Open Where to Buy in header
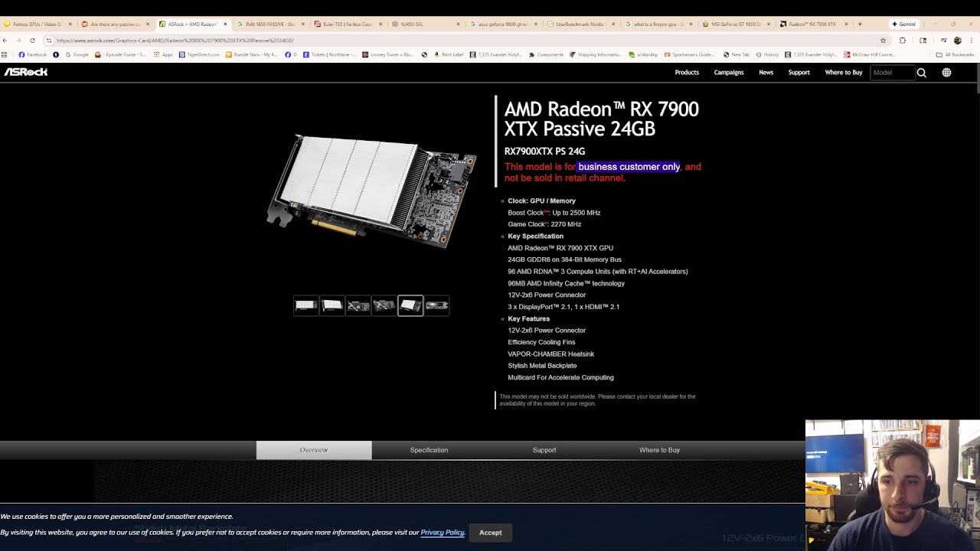Image resolution: width=980 pixels, height=551 pixels. pos(844,73)
